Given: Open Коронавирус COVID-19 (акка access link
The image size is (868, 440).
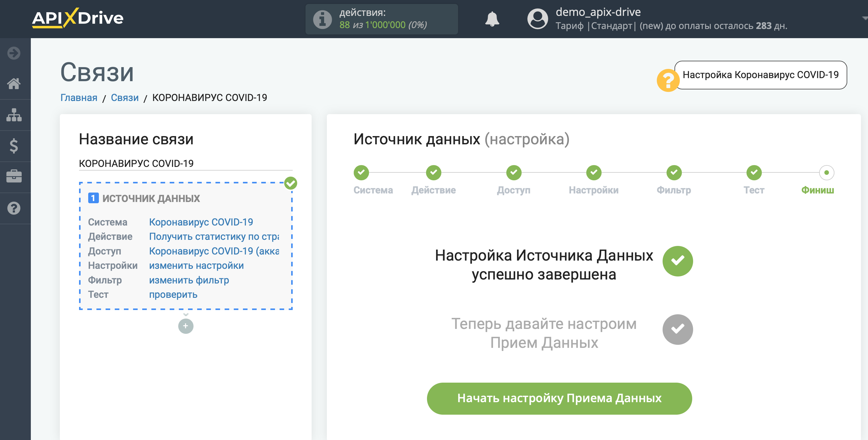Looking at the screenshot, I should point(214,251).
